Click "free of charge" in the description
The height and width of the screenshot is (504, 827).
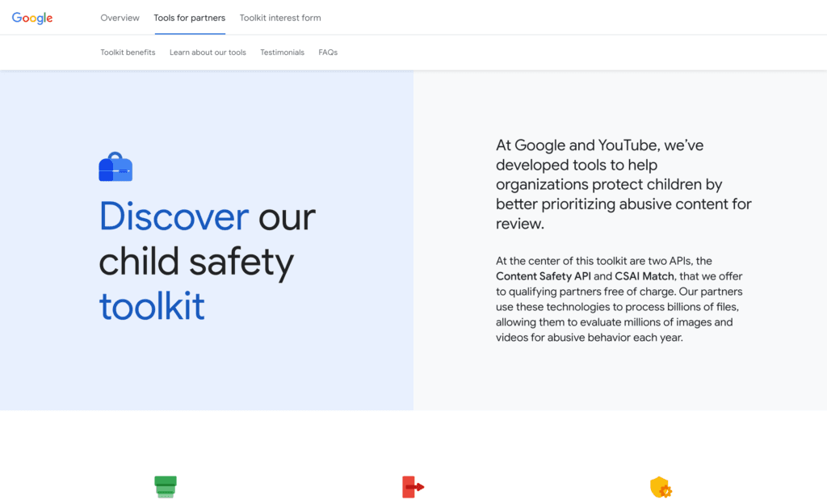click(643, 292)
